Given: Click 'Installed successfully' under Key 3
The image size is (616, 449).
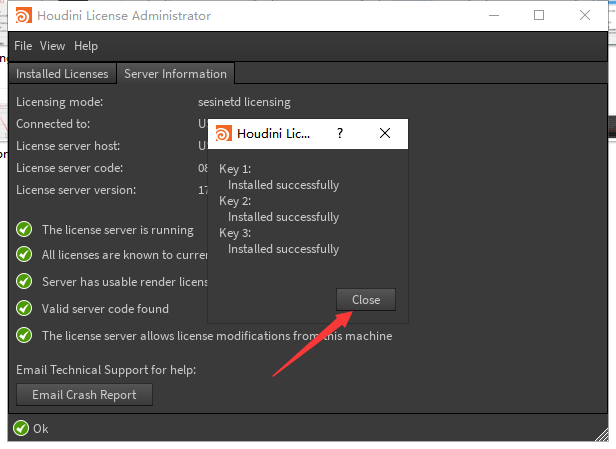Looking at the screenshot, I should coord(283,249).
